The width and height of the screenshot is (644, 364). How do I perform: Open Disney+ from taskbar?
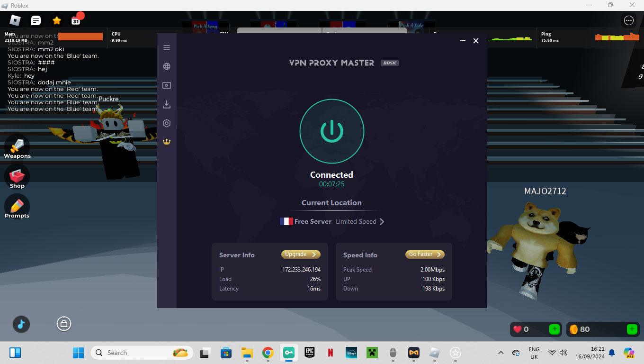tap(351, 353)
